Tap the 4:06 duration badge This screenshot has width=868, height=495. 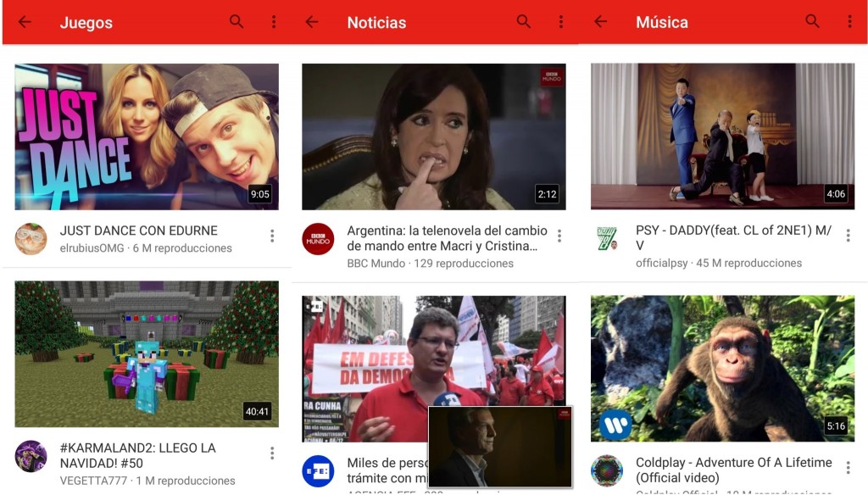point(836,194)
